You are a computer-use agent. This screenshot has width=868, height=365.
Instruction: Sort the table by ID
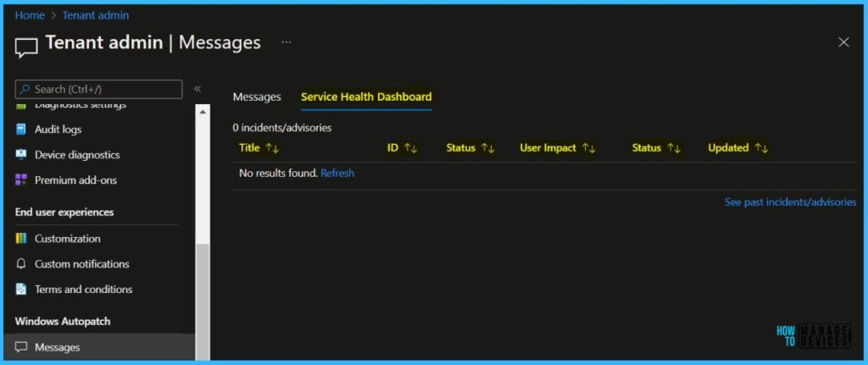tap(403, 147)
